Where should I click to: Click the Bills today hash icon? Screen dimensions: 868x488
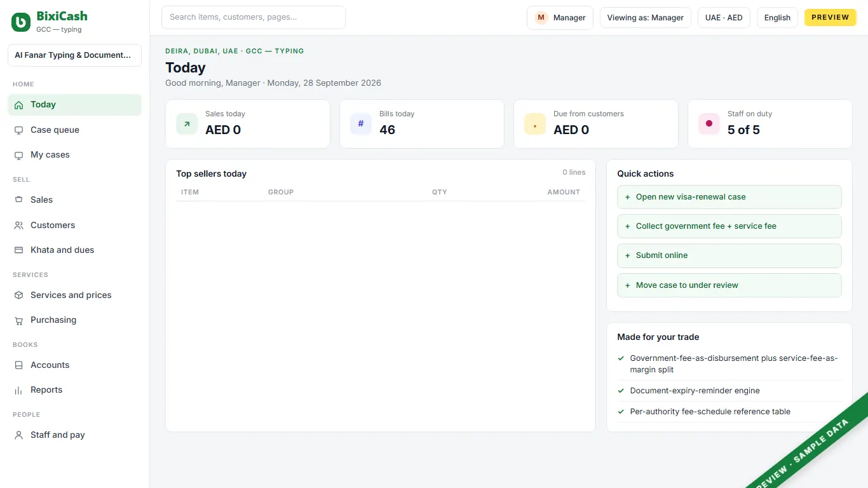coord(361,124)
